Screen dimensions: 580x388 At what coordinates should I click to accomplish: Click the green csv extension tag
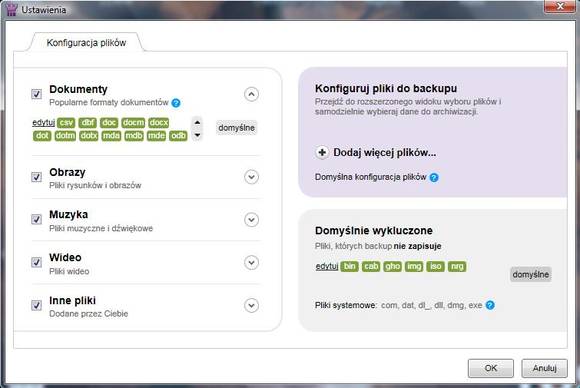pos(66,122)
